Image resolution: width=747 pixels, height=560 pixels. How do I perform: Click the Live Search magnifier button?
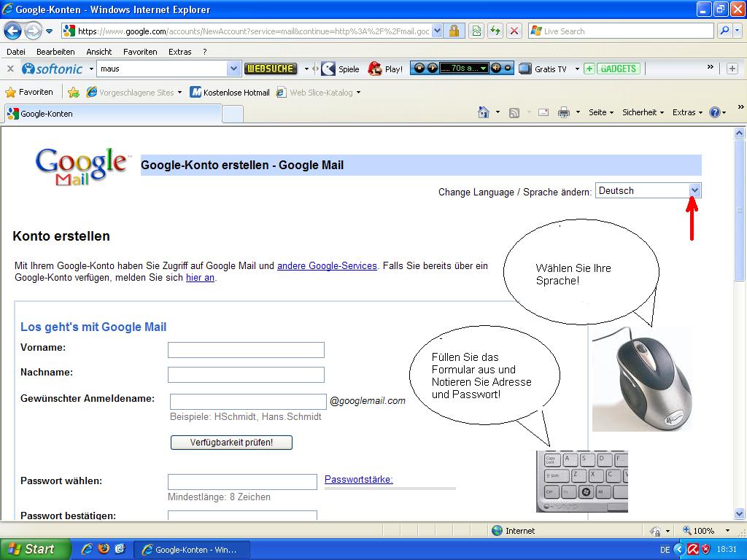(724, 31)
